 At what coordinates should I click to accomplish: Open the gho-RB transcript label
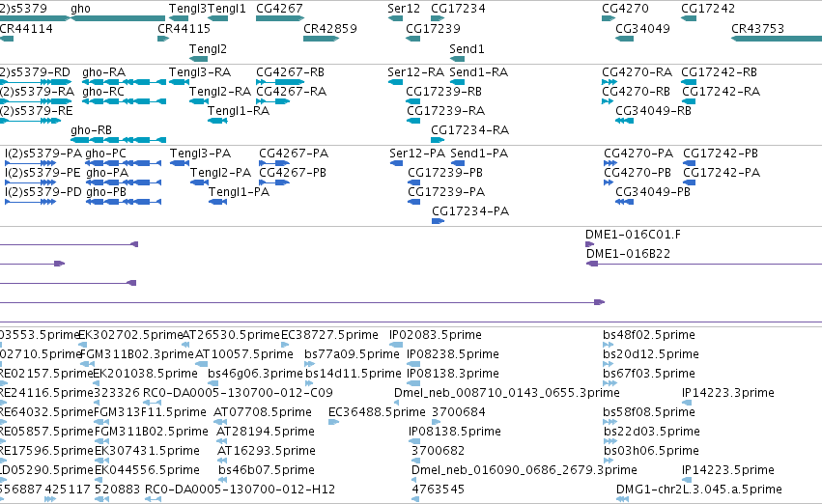[91, 130]
